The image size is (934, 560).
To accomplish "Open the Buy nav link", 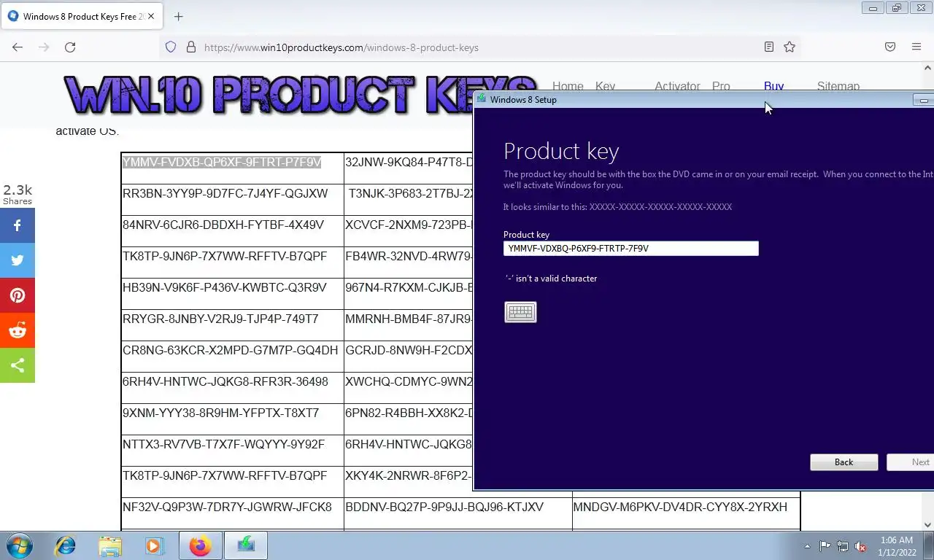I will point(773,86).
